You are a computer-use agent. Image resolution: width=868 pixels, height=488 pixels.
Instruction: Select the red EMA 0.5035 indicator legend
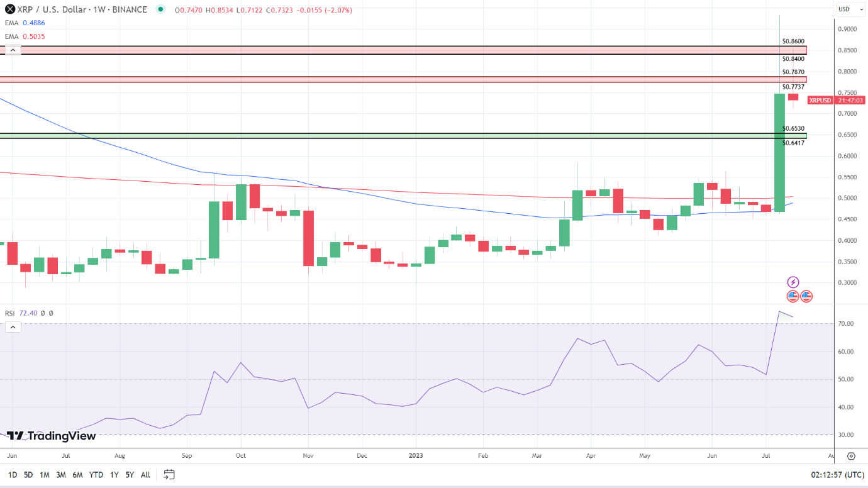point(25,36)
